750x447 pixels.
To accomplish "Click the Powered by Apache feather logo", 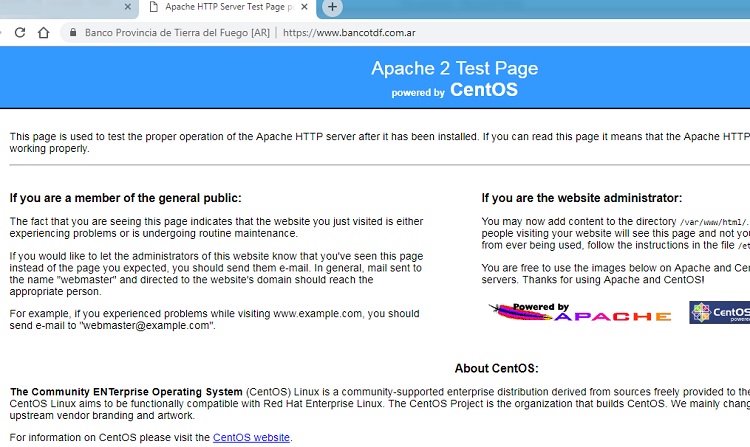I will coord(579,313).
